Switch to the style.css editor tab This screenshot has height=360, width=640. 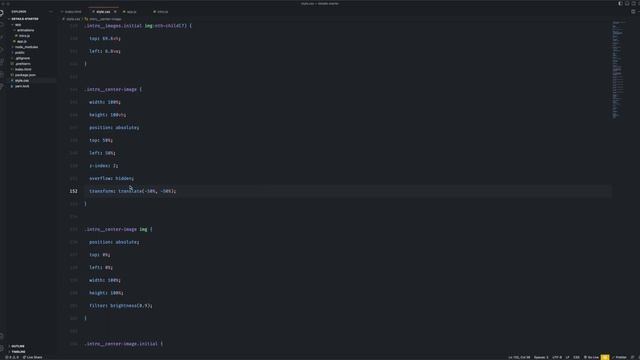coord(103,12)
